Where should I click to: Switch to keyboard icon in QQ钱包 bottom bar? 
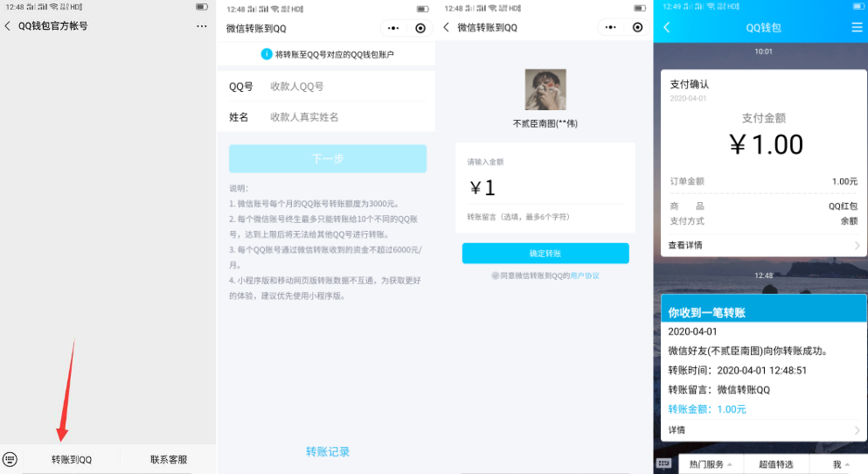coord(663,464)
